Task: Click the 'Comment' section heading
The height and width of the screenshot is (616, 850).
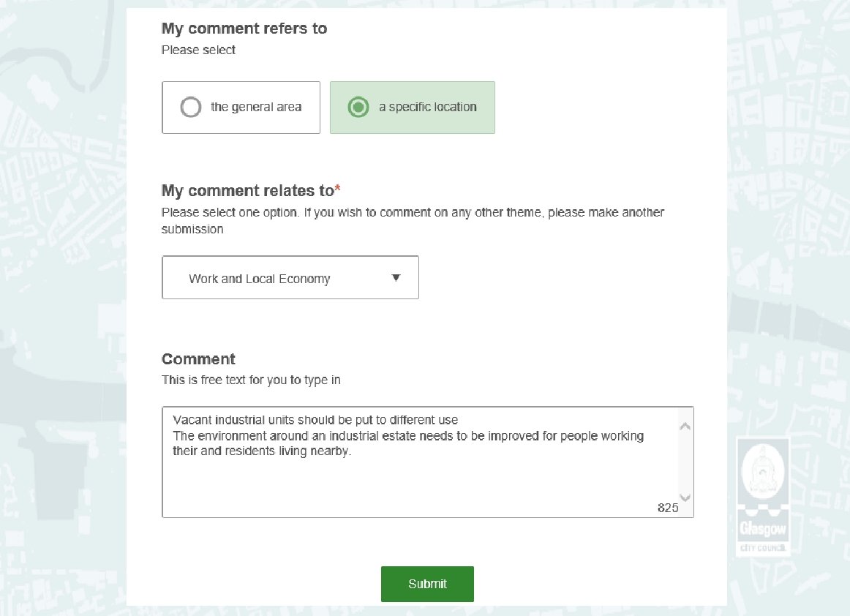Action: (x=198, y=359)
